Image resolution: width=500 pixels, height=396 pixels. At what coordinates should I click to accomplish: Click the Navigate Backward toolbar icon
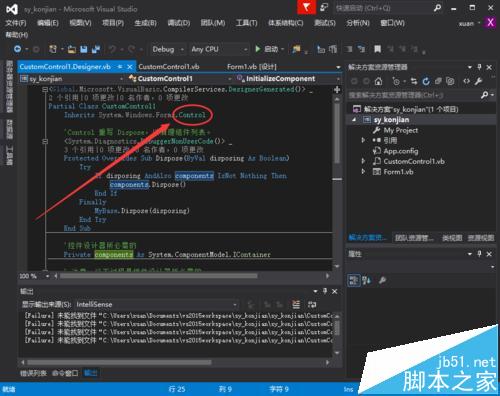pos(17,49)
